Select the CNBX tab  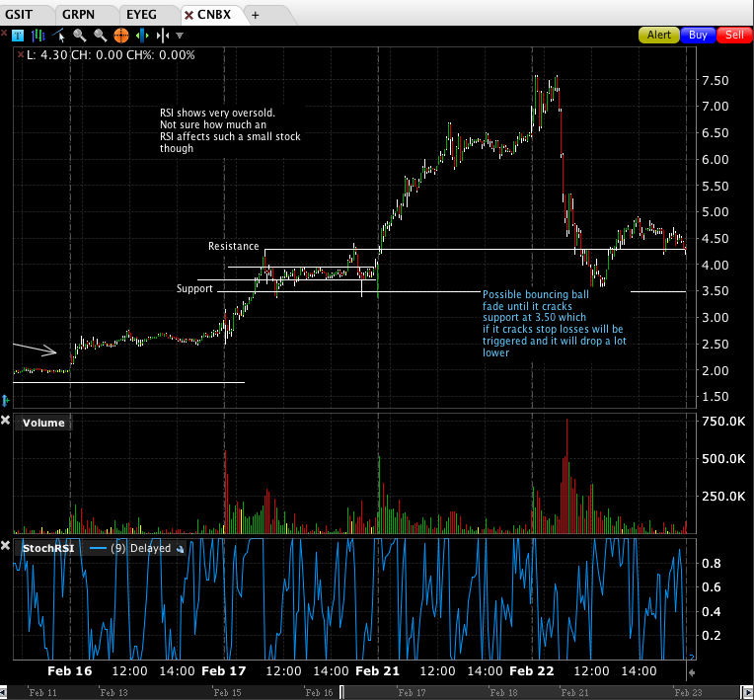[x=214, y=15]
